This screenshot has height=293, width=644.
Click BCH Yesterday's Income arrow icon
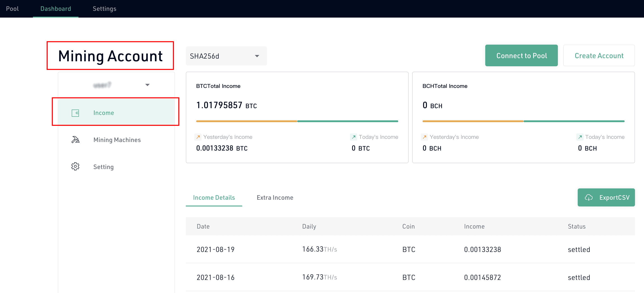pos(424,137)
